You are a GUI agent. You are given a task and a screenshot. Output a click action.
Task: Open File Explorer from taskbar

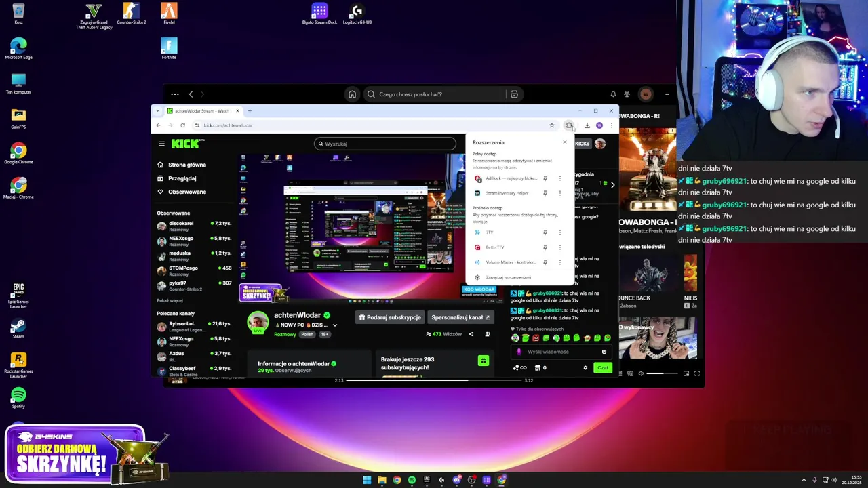382,480
